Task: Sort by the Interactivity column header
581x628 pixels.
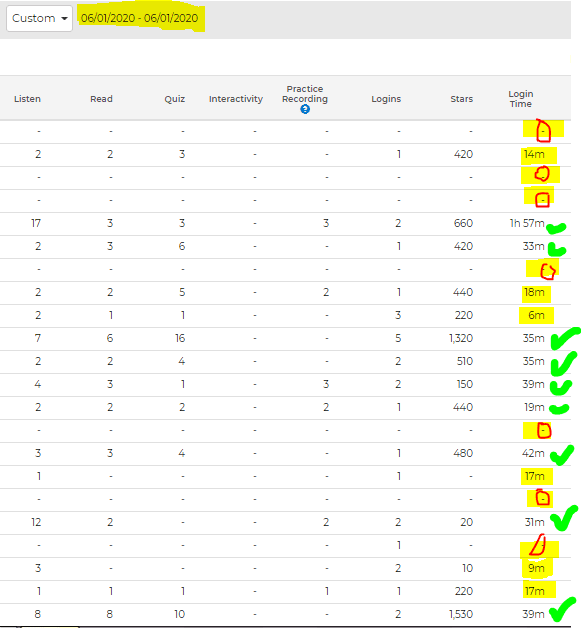Action: tap(236, 99)
